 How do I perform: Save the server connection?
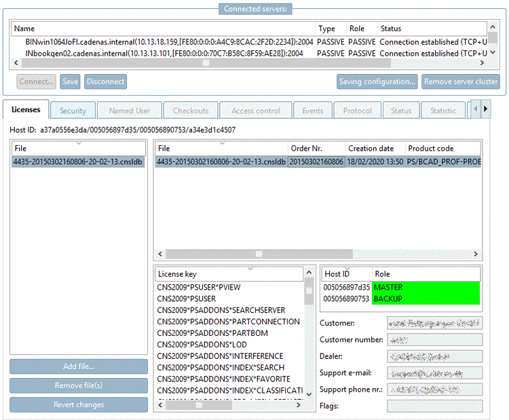tap(70, 81)
